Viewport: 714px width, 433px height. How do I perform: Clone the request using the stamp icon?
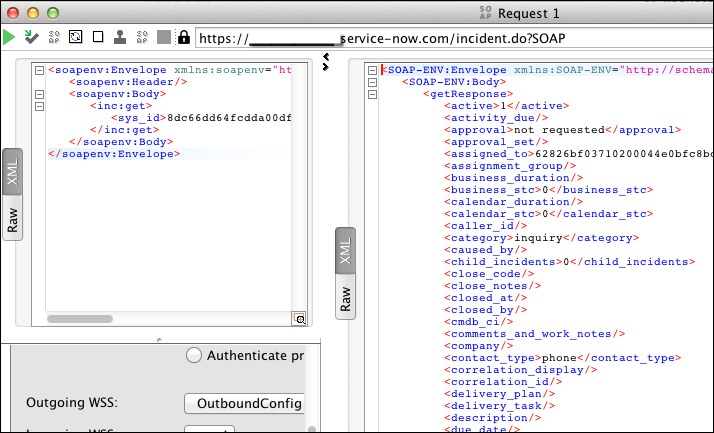120,37
